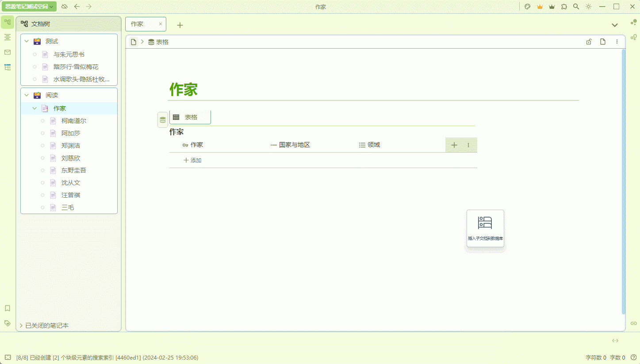
Task: Open global search with the magnifier icon
Action: (x=575, y=7)
